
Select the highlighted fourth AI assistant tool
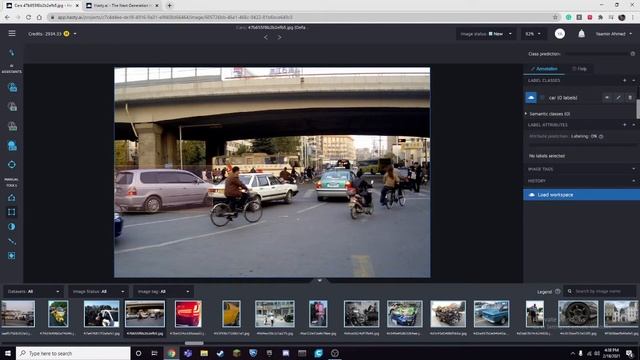click(x=12, y=146)
